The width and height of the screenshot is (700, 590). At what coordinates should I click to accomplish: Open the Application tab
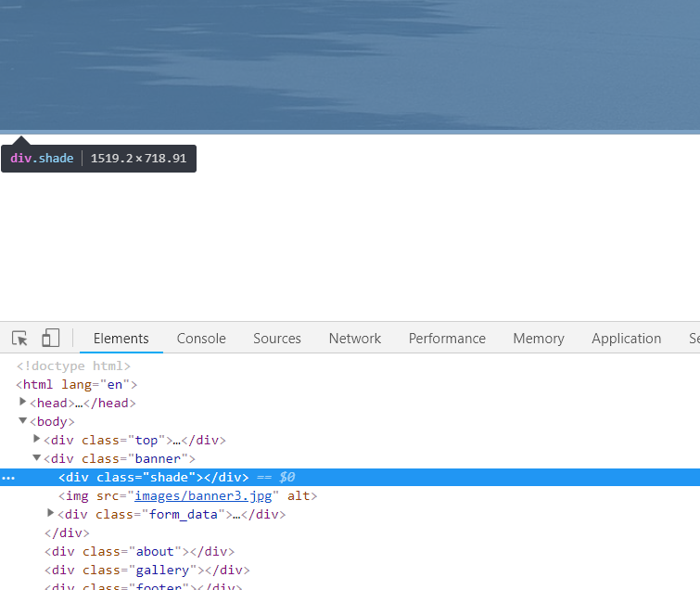627,339
